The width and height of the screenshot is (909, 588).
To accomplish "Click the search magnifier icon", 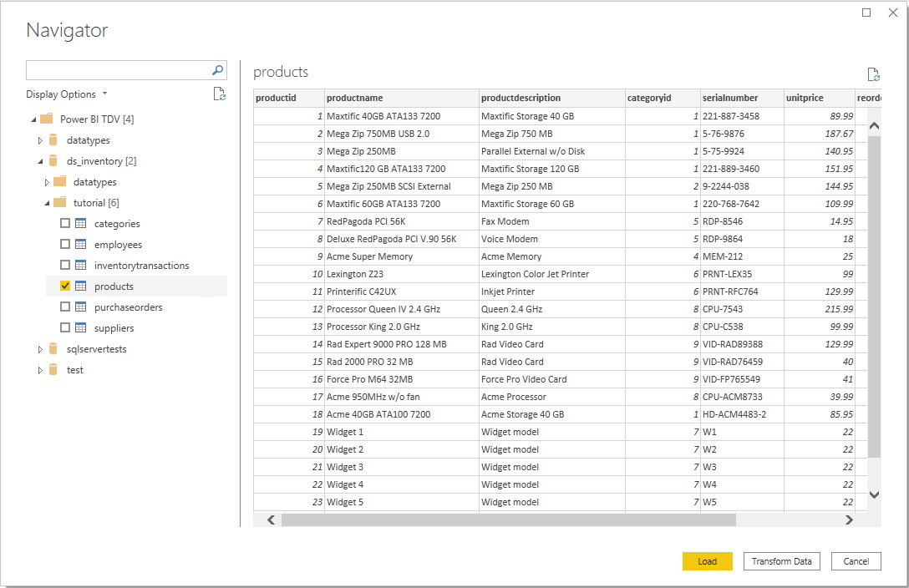I will click(218, 70).
